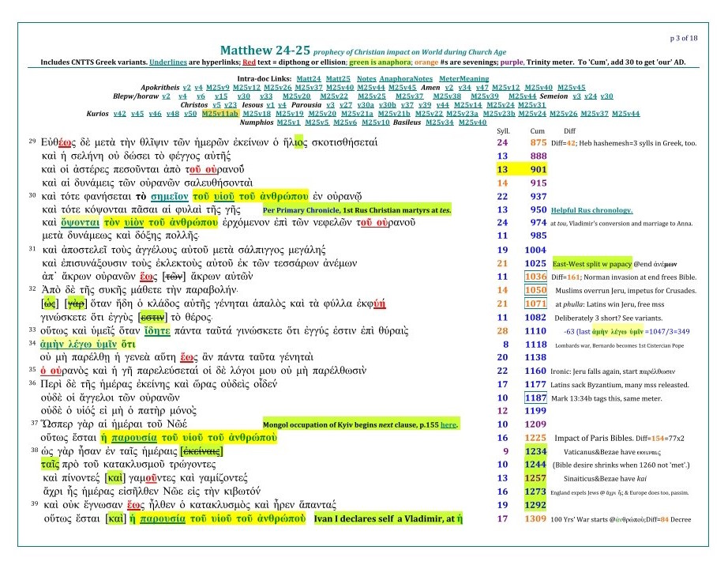The width and height of the screenshot is (728, 569).
Task: Click the ἀμὴν λέγω ὑμῖν link in verse 34
Action: coord(78,345)
